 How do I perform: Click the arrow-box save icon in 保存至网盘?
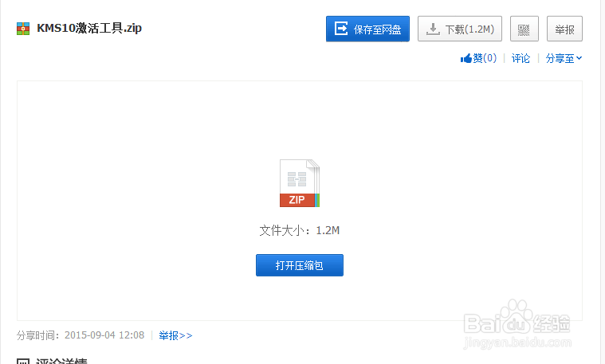(341, 29)
